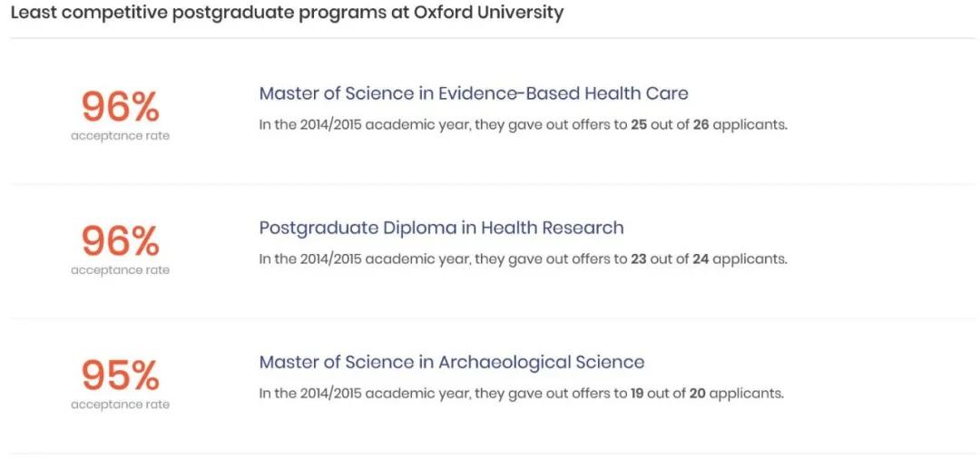Click the 95% acceptance rate figure
This screenshot has height=459, width=980.
pyautogui.click(x=120, y=376)
